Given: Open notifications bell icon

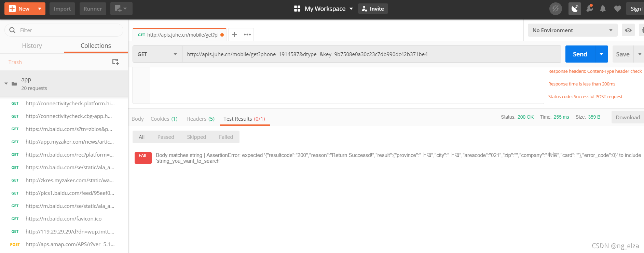Looking at the screenshot, I should tap(603, 9).
